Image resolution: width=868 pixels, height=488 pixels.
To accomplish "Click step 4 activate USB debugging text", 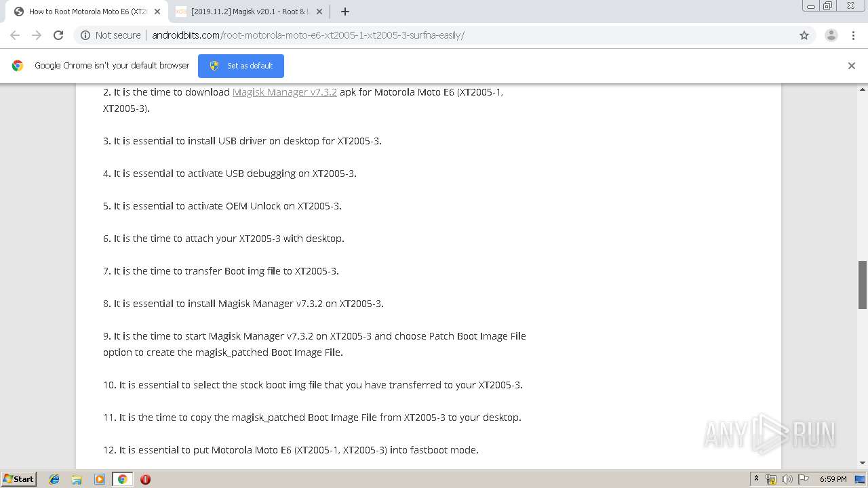I will point(230,174).
